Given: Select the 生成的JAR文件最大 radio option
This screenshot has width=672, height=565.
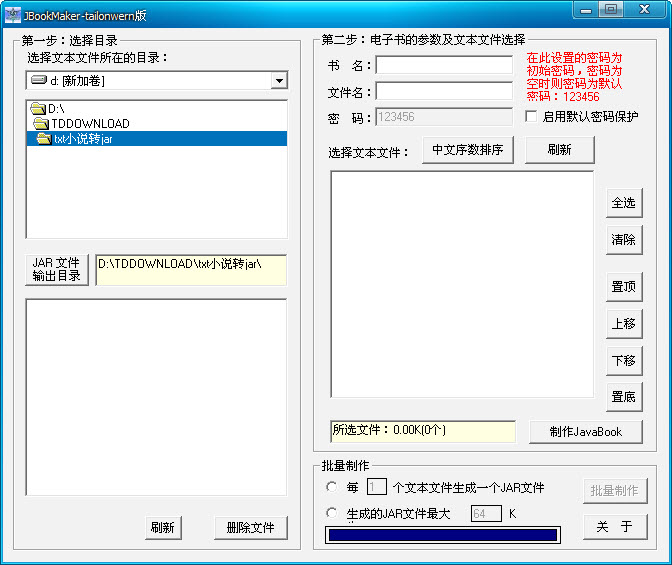Looking at the screenshot, I should [332, 513].
